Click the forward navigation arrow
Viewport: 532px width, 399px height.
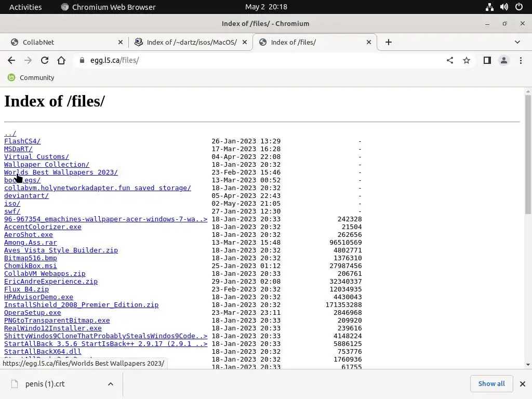(x=28, y=60)
